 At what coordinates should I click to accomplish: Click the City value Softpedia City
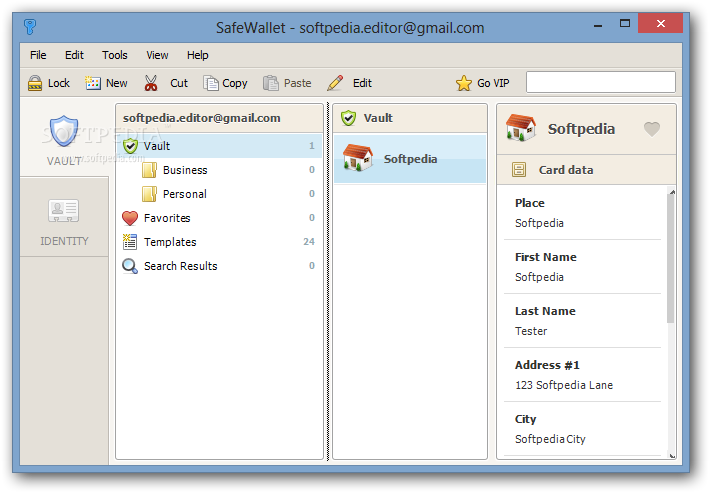(x=550, y=439)
